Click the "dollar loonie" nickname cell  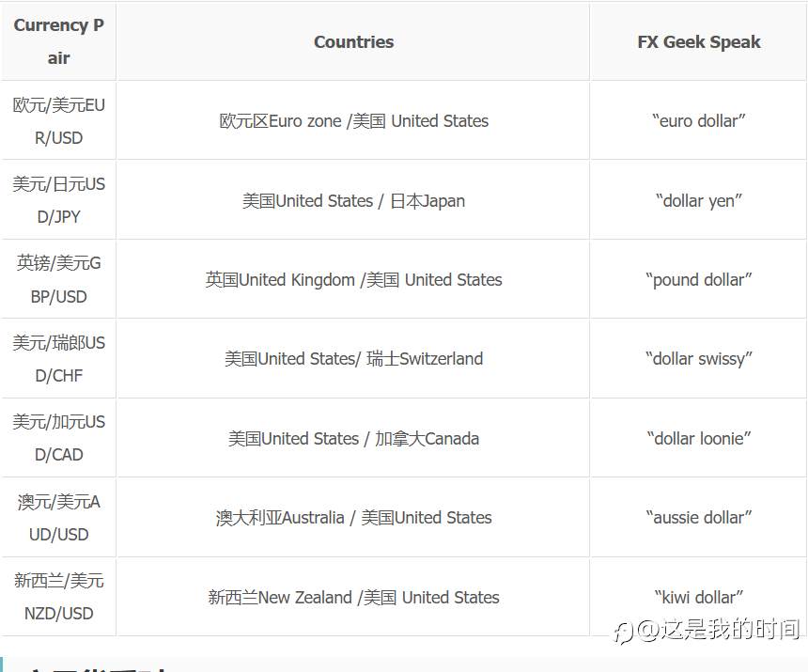point(698,438)
